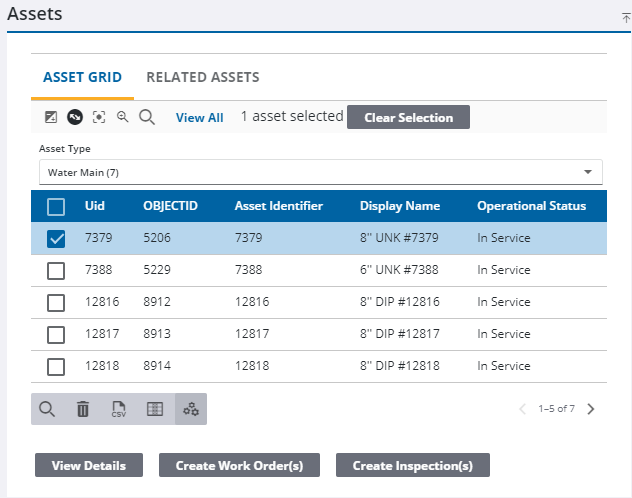Screen dimensions: 632x498
Task: Click the zoom-in magnifier icon
Action: point(123,117)
